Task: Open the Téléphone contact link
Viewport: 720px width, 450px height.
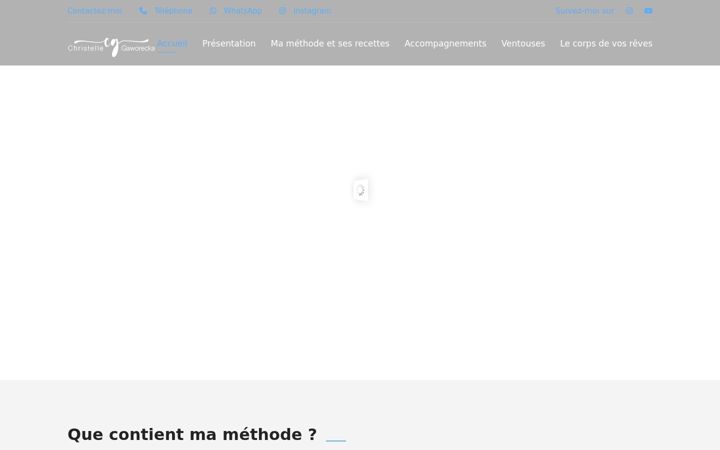Action: (173, 11)
